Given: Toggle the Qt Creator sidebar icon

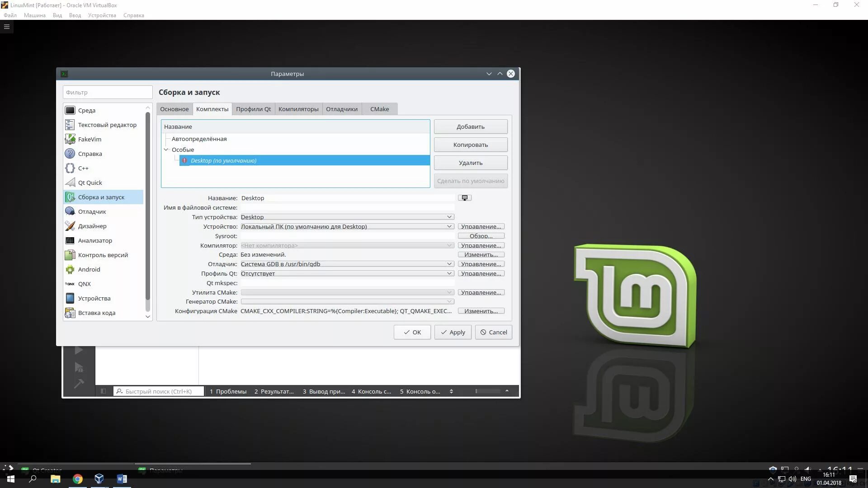Looking at the screenshot, I should (x=103, y=391).
